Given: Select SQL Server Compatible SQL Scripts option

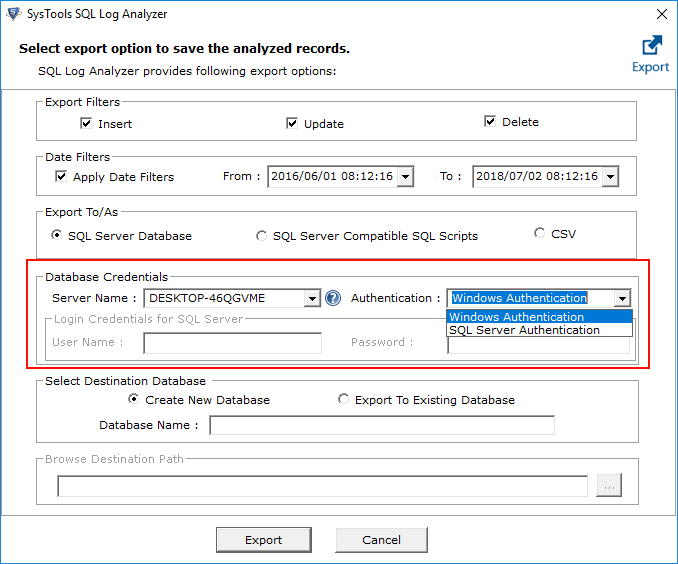Looking at the screenshot, I should pos(261,236).
